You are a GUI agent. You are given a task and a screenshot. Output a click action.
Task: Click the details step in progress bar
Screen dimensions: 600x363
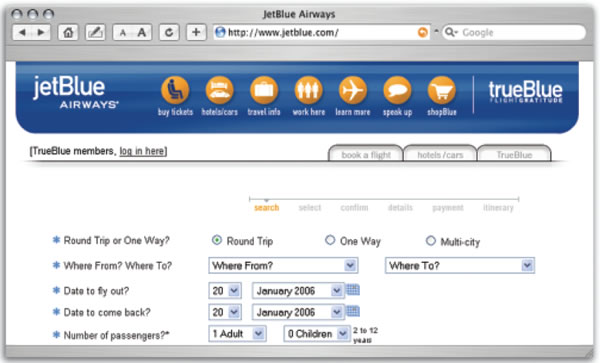point(400,207)
